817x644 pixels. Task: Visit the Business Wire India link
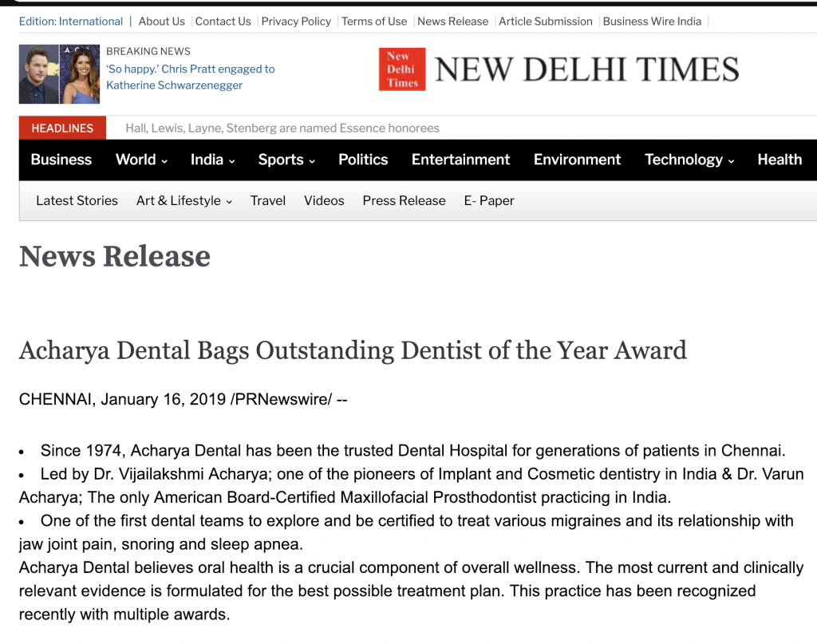[x=652, y=22]
